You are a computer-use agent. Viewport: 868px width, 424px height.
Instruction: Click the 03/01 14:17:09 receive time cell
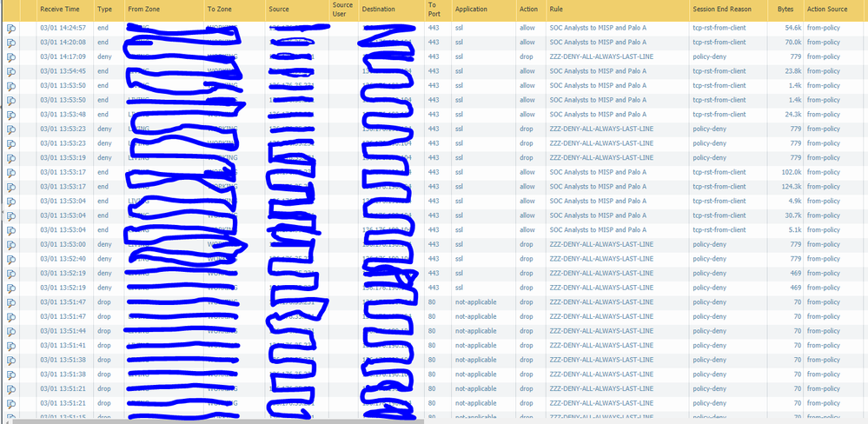point(63,56)
